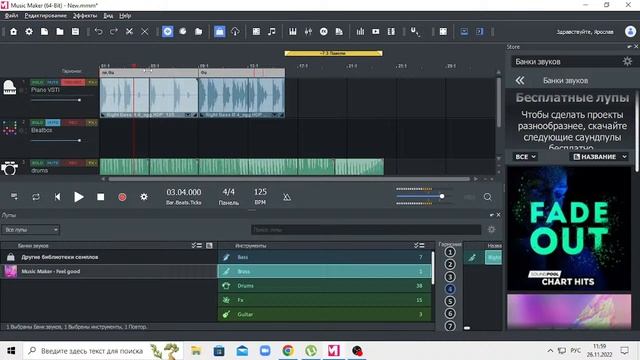Click the zoom magnifier in transport bar
Screen dimensions: 640x360
[487, 197]
